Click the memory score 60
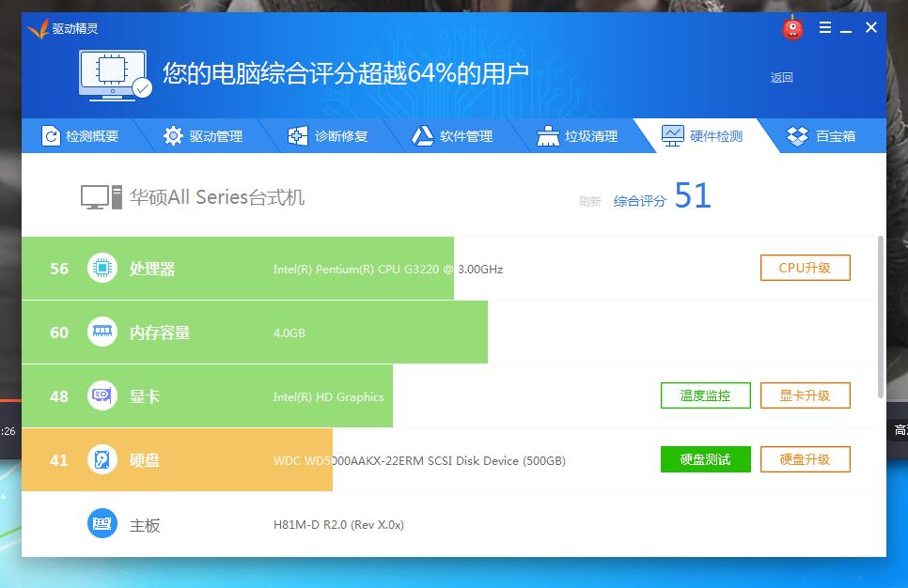 coord(59,333)
